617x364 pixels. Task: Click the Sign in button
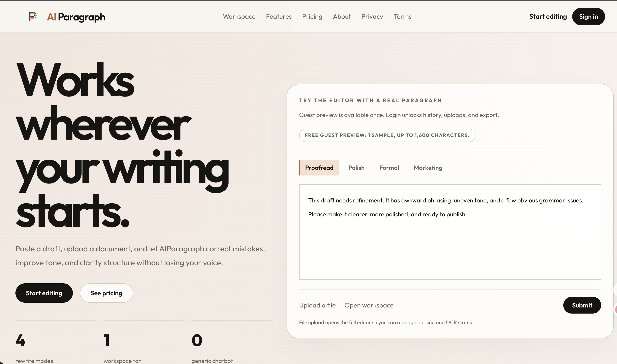click(588, 17)
